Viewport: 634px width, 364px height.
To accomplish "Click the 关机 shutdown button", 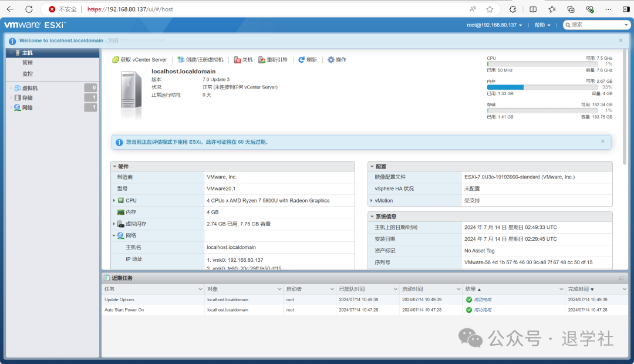I will (x=244, y=59).
